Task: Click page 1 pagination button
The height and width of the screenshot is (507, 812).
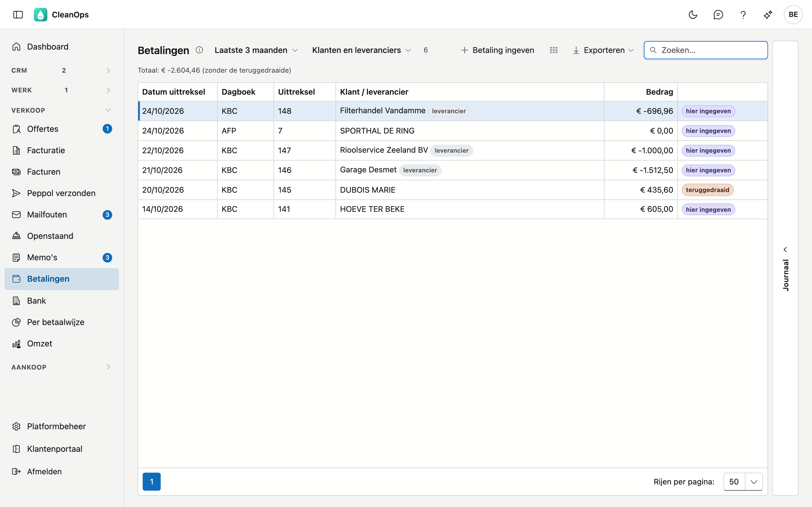Action: (x=152, y=482)
